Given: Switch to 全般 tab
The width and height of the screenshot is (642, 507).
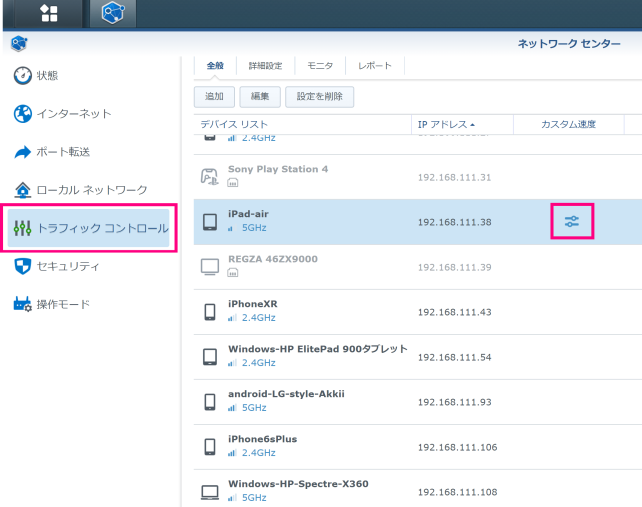Looking at the screenshot, I should tap(215, 66).
